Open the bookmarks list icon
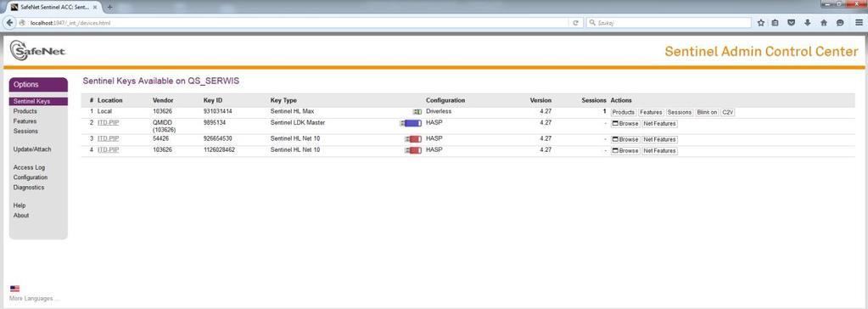The width and height of the screenshot is (868, 309). click(x=776, y=23)
